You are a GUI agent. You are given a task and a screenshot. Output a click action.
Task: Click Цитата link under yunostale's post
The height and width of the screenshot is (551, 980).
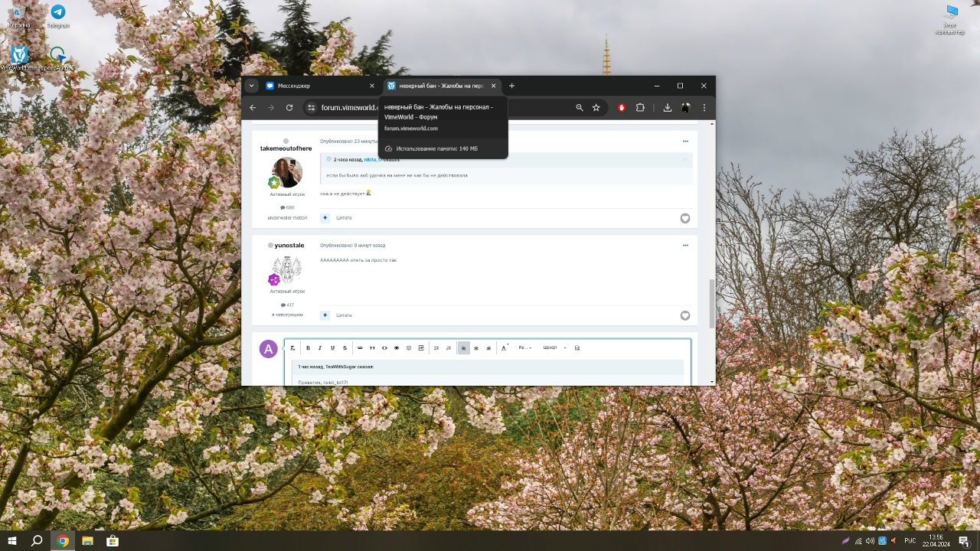tap(344, 315)
